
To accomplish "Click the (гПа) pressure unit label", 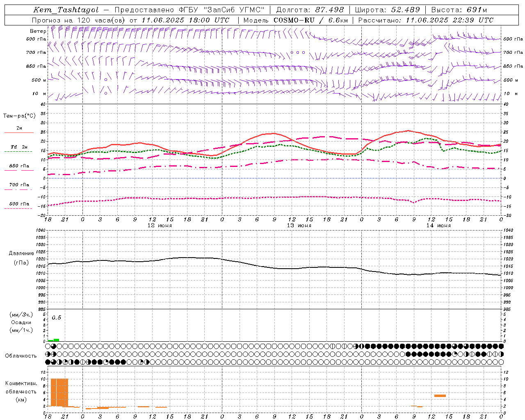I will tap(21, 263).
